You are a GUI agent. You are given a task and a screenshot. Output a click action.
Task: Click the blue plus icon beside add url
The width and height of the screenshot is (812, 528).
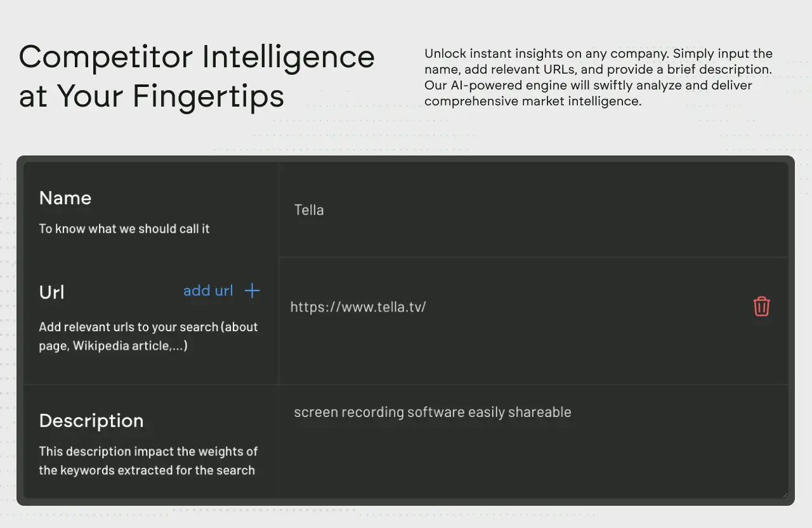pos(252,291)
